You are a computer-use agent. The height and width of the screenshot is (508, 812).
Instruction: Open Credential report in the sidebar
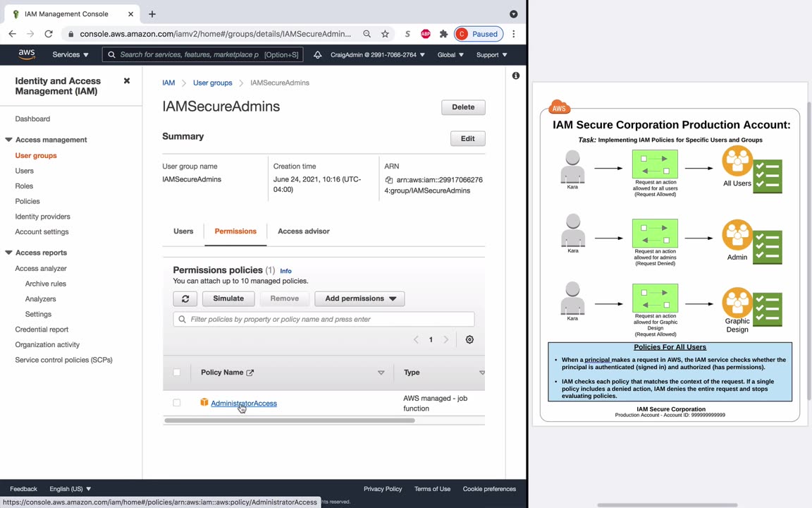tap(42, 329)
